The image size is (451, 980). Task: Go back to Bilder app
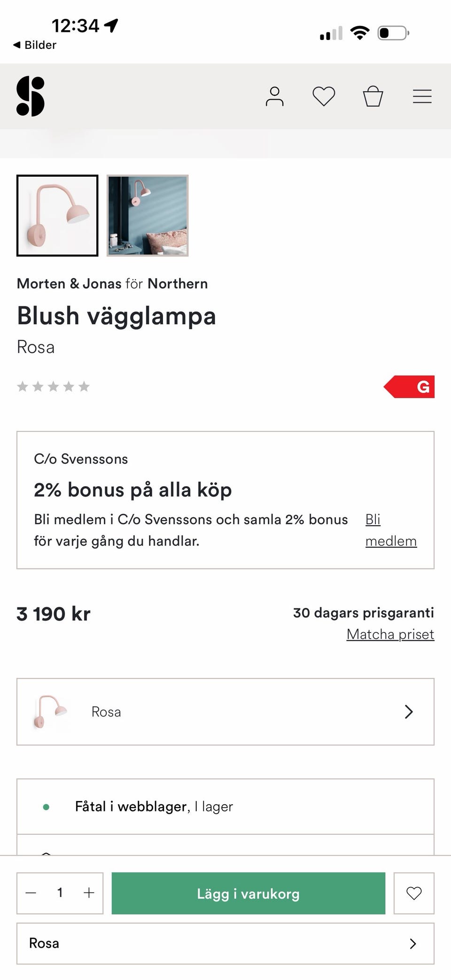tap(35, 45)
